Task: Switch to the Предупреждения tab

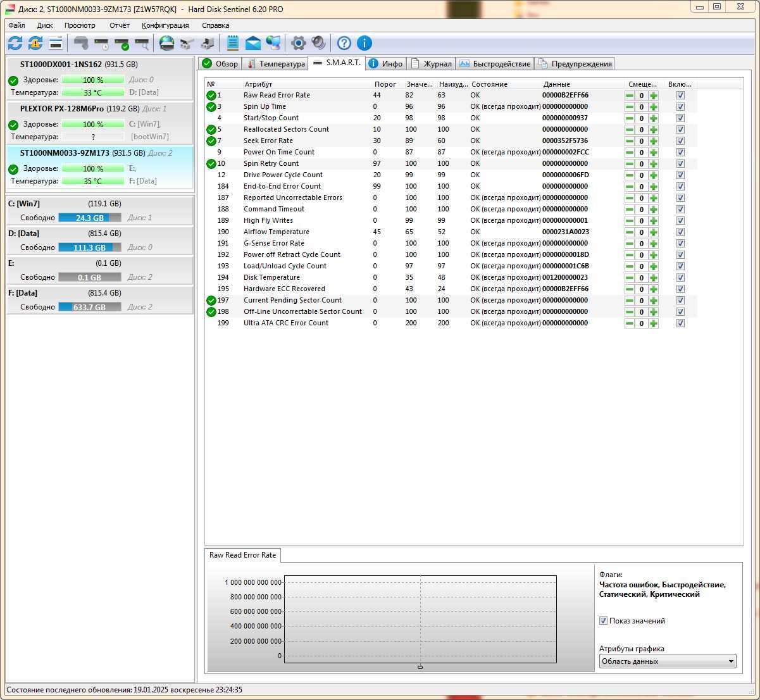Action: 575,64
